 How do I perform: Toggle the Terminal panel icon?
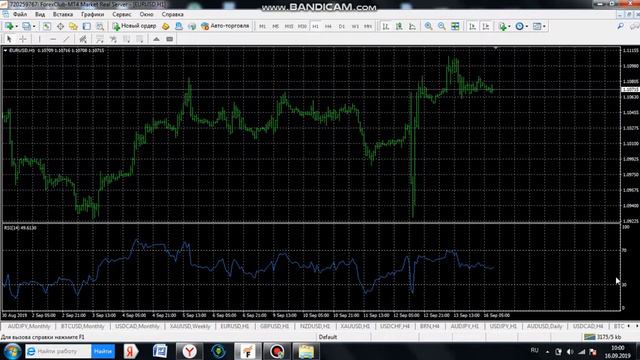pos(87,26)
